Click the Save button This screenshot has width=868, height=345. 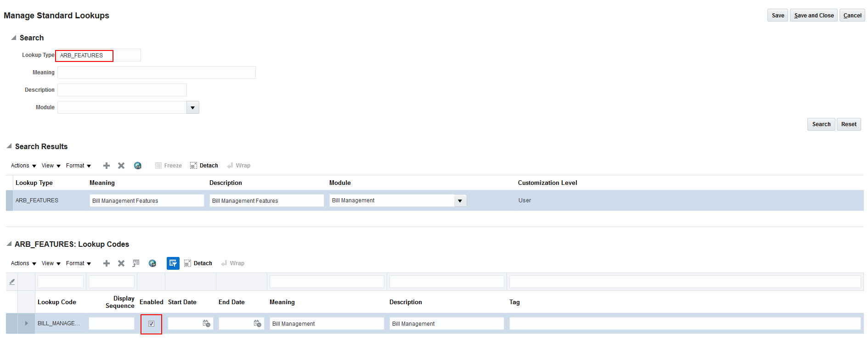[778, 15]
